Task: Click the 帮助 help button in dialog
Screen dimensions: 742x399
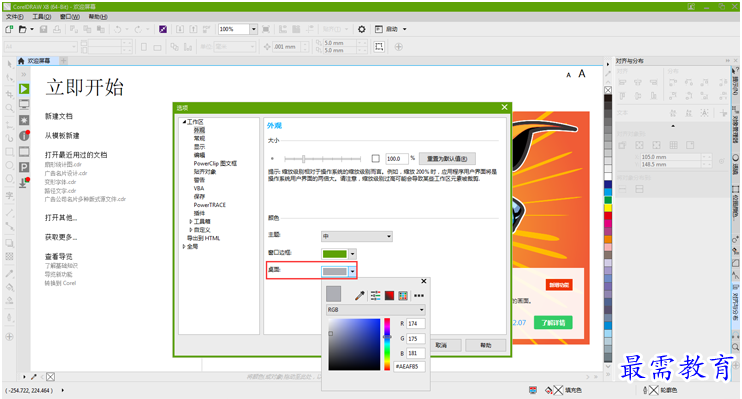Action: pyautogui.click(x=486, y=346)
